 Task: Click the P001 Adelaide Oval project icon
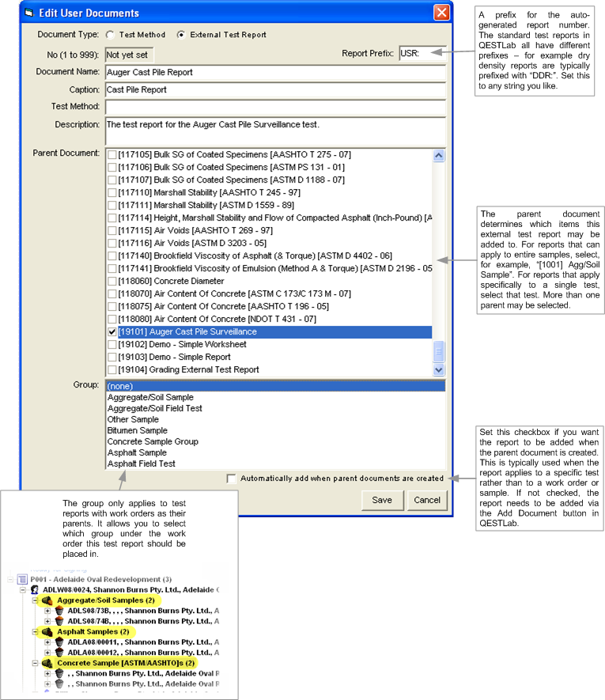(x=22, y=579)
